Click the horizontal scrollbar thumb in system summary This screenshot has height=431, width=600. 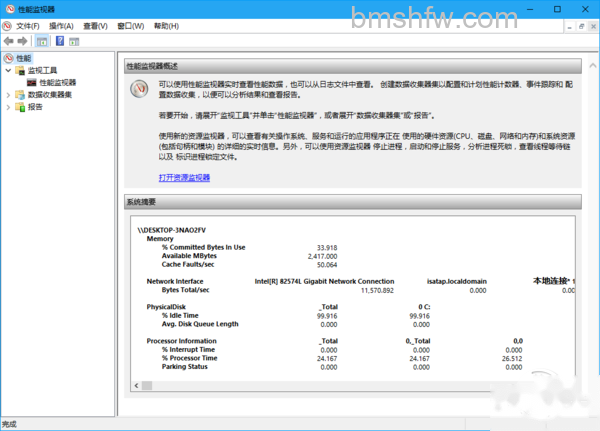(147, 385)
